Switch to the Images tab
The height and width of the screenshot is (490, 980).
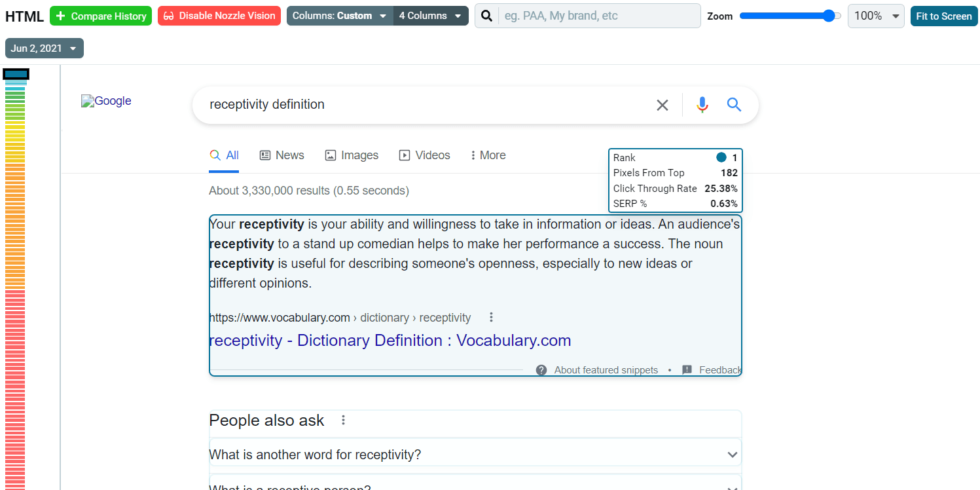point(352,156)
